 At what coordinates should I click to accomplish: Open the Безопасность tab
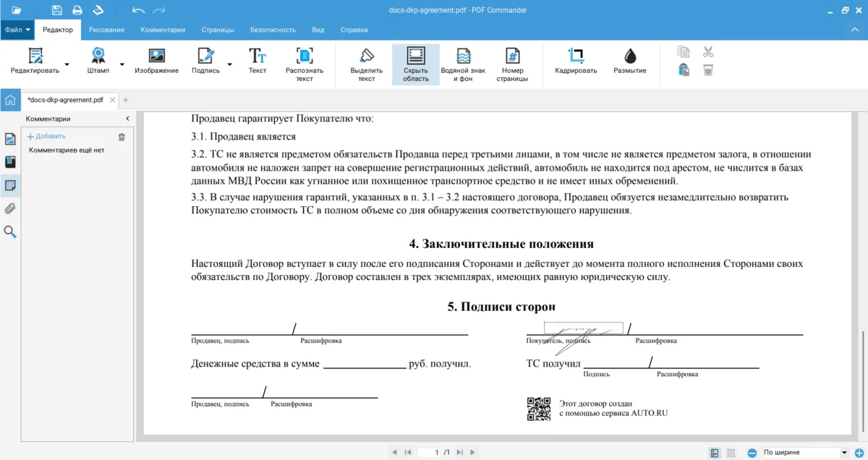pyautogui.click(x=273, y=30)
